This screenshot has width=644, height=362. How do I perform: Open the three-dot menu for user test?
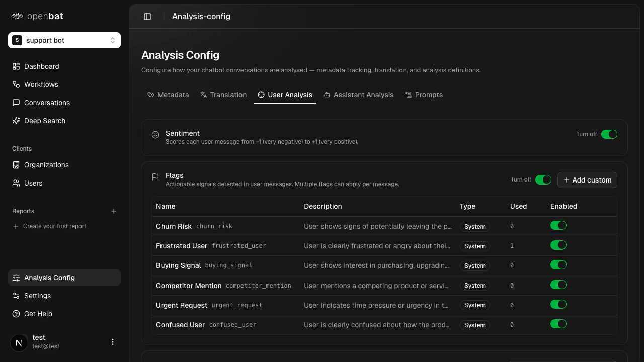[x=112, y=342]
